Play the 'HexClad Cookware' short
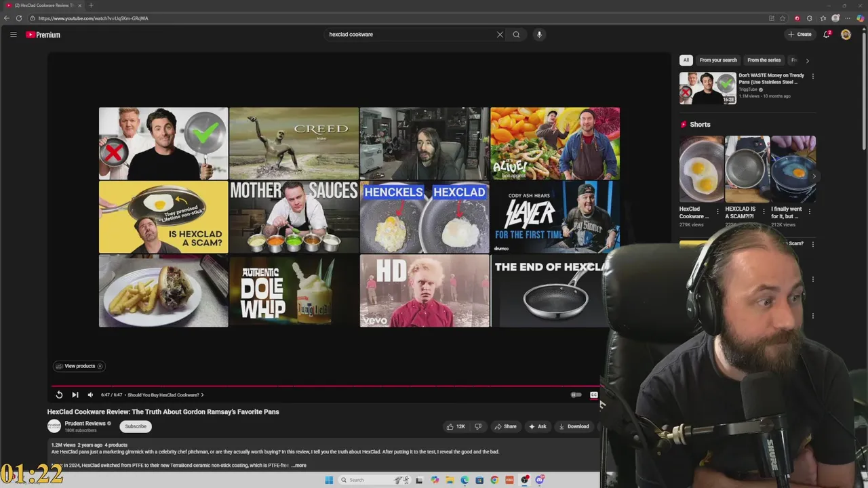 click(701, 169)
